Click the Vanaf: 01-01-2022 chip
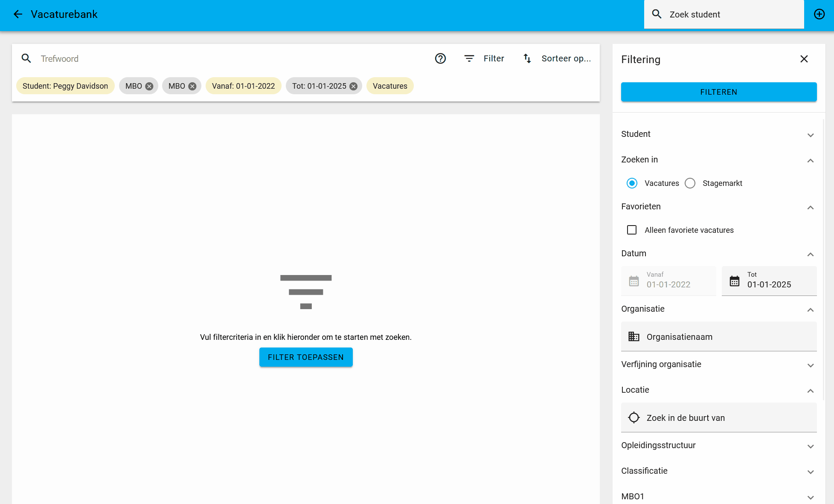This screenshot has width=834, height=504. tap(244, 86)
